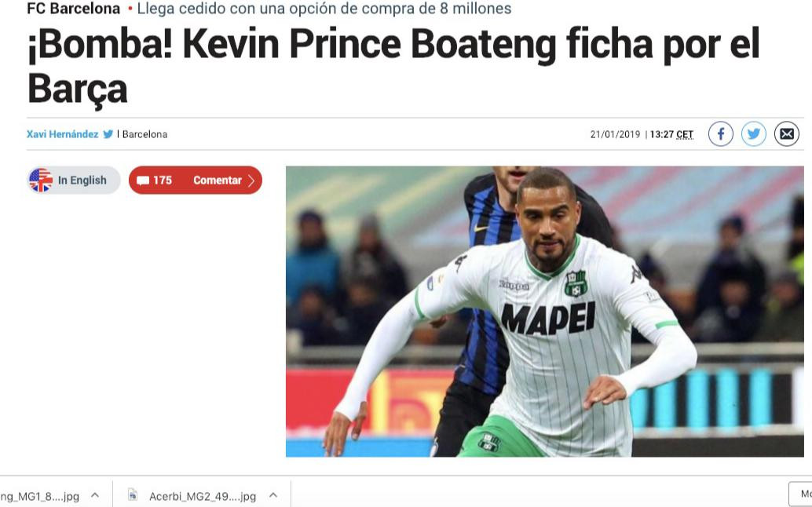Image resolution: width=812 pixels, height=507 pixels.
Task: Open the FC Barcelona section link
Action: click(74, 9)
